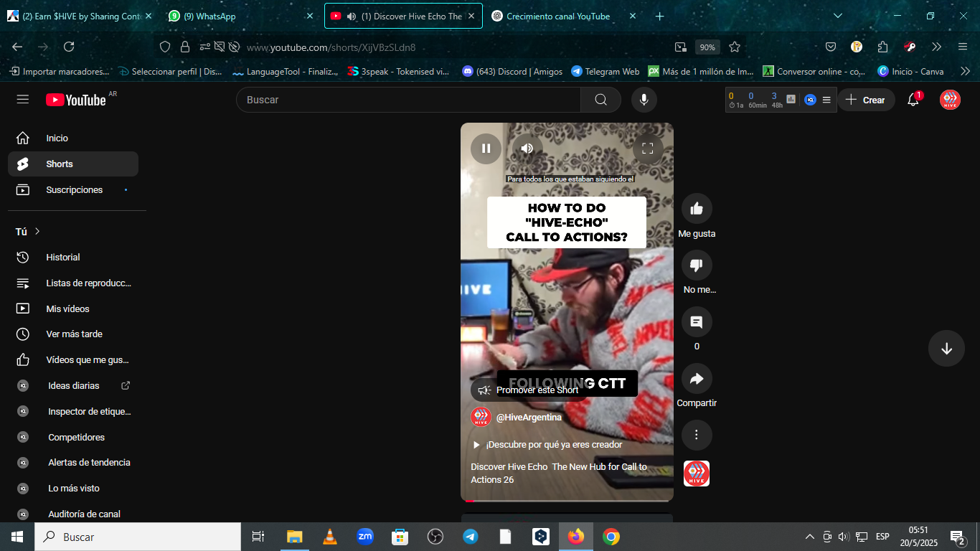980x551 pixels.
Task: Click the vidIQ blue logo icon
Action: click(810, 100)
